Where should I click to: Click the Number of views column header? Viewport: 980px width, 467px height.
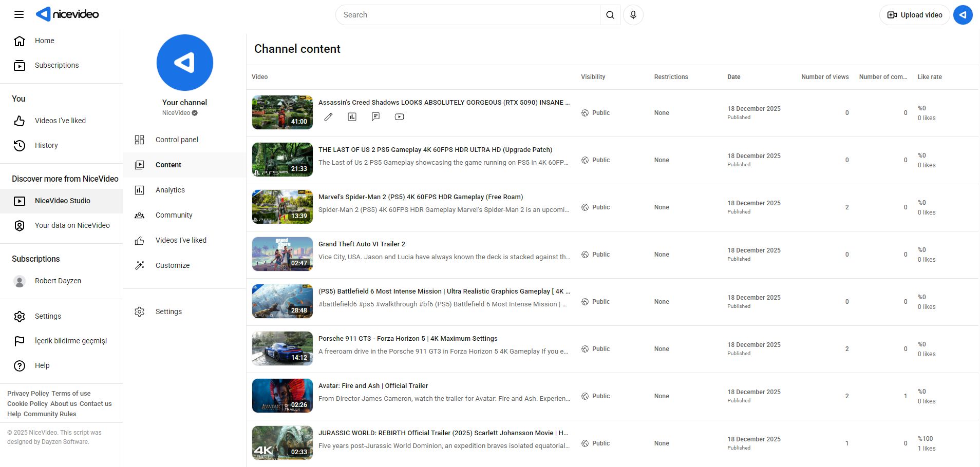[825, 77]
